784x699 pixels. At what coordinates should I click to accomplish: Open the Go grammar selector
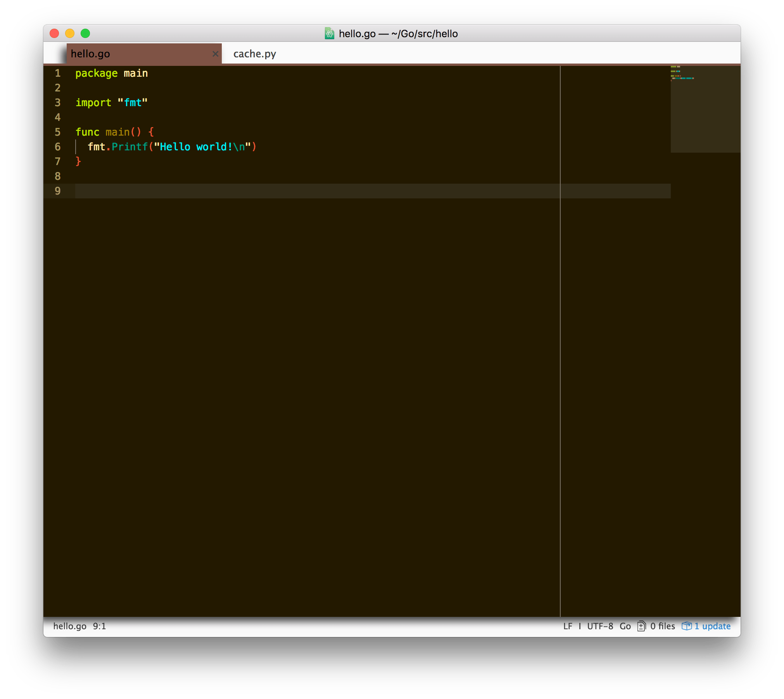click(x=625, y=626)
